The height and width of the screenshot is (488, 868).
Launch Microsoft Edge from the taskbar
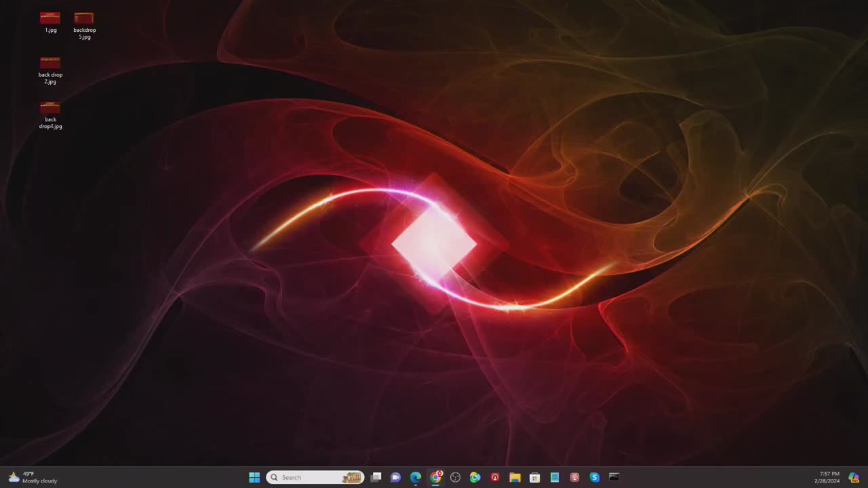(x=416, y=477)
